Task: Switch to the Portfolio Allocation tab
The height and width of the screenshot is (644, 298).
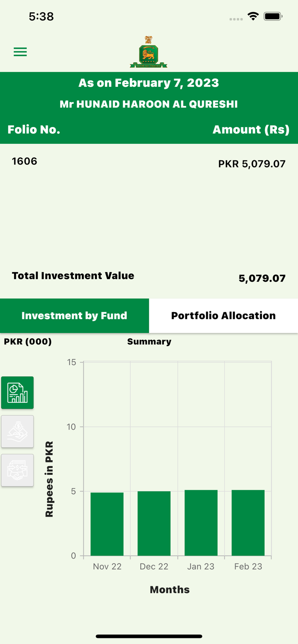Action: coord(223,316)
